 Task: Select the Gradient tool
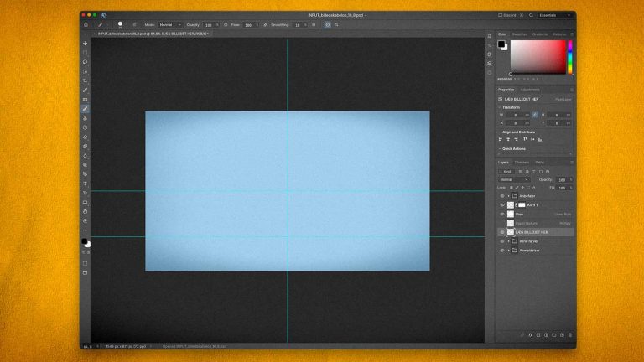[x=85, y=146]
